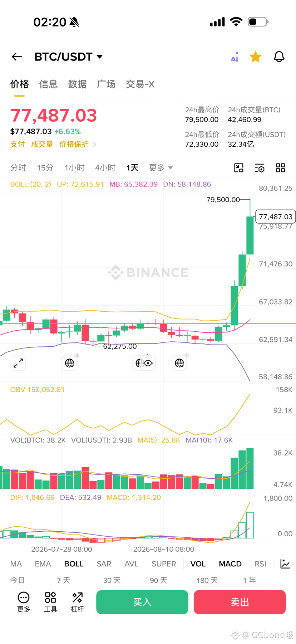
Task: Toggle the MA indicator
Action: pyautogui.click(x=16, y=564)
